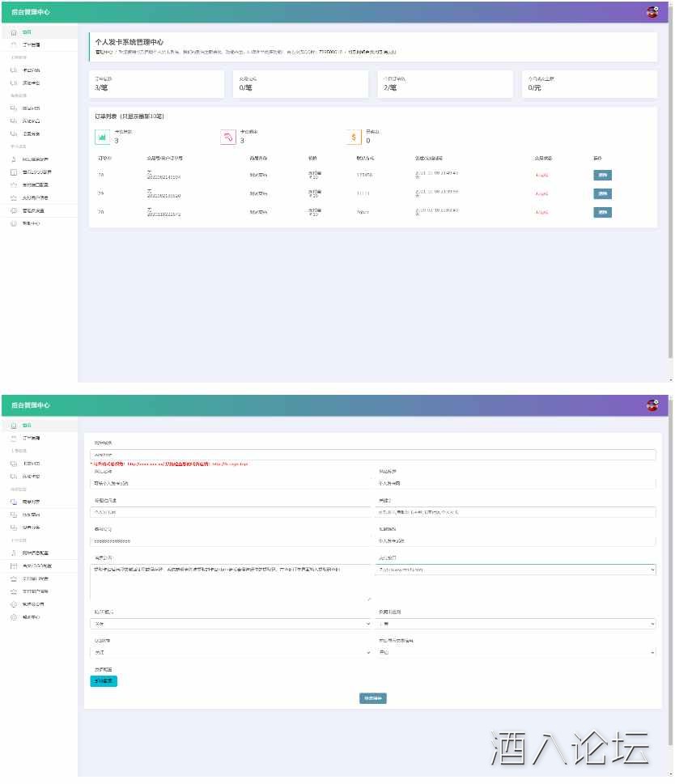The image size is (675, 784).
Task: Click the cyan button below the settings dropdowns
Action: [x=104, y=682]
